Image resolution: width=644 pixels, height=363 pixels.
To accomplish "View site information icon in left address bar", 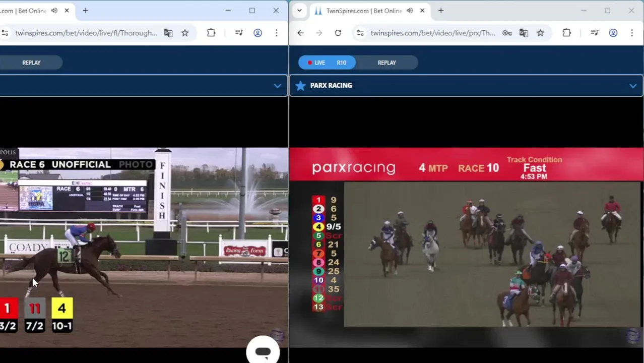I will 5,33.
